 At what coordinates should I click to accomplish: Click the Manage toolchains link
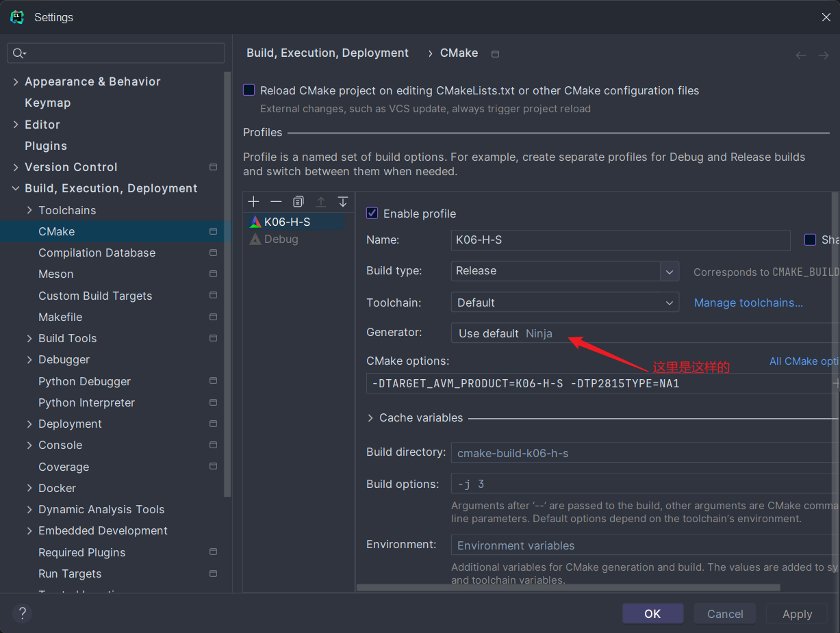tap(748, 302)
